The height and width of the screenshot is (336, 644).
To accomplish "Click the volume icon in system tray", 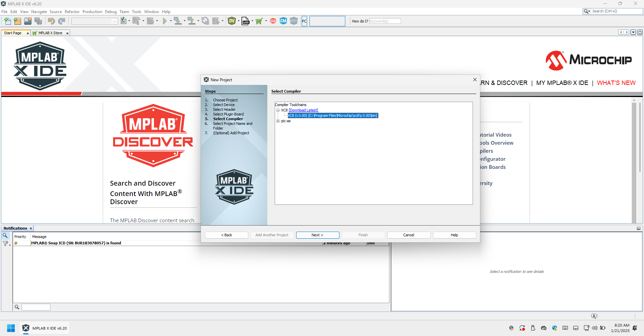I will point(595,328).
